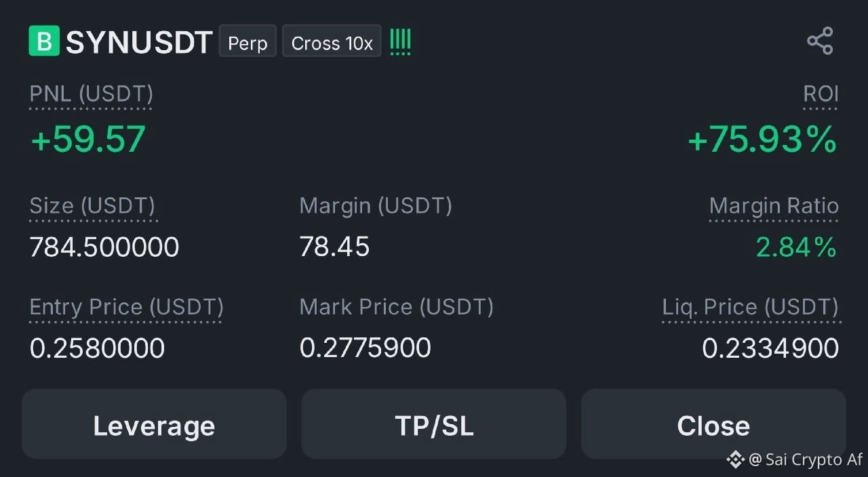The height and width of the screenshot is (477, 868).
Task: Open the TP/SL settings button
Action: click(434, 424)
